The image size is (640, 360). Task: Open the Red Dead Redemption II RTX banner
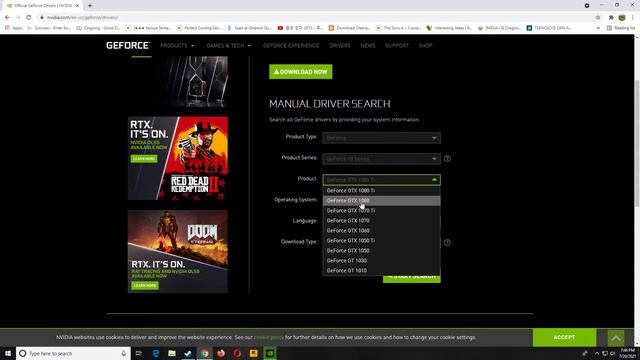click(178, 158)
